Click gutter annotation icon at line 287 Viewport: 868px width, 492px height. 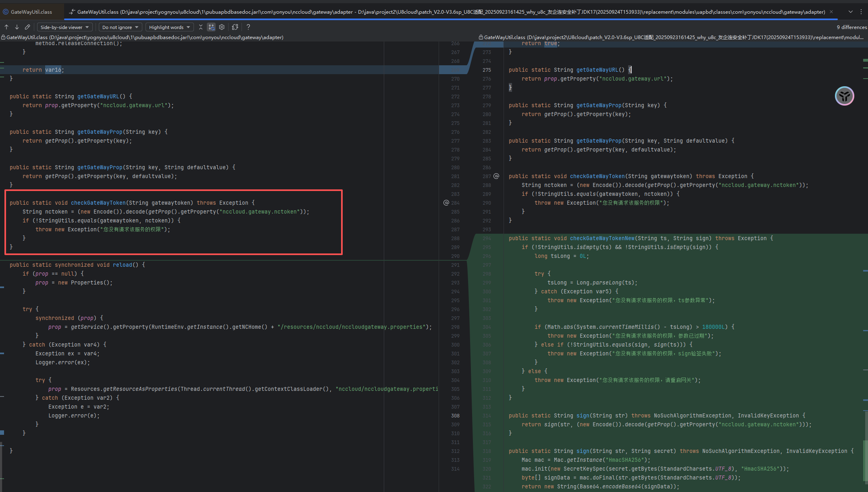[496, 176]
